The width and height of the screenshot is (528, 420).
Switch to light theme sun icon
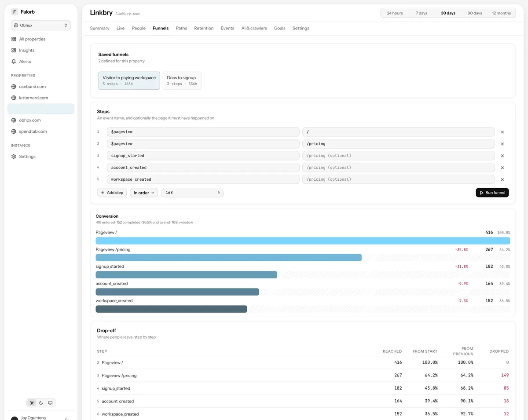pyautogui.click(x=32, y=403)
